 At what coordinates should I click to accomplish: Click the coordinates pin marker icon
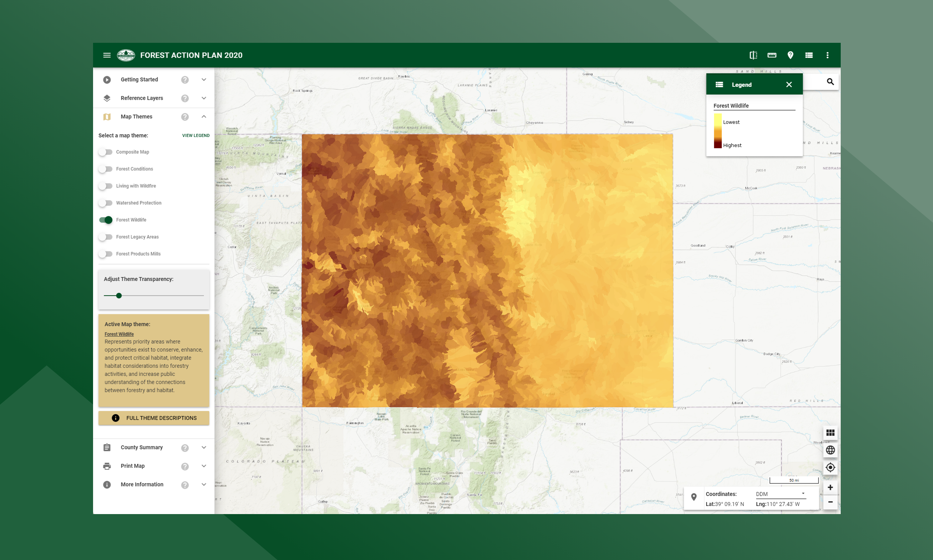point(694,497)
